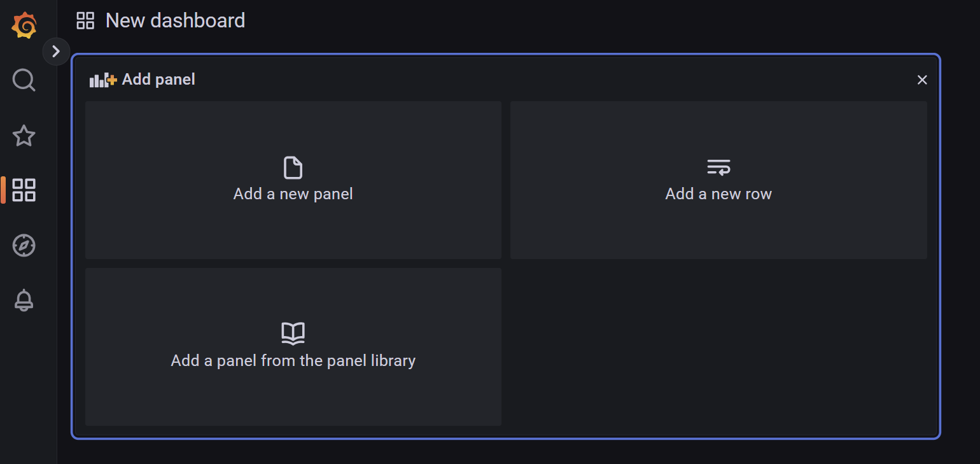Click the bar chart plus Add panel icon

[103, 80]
